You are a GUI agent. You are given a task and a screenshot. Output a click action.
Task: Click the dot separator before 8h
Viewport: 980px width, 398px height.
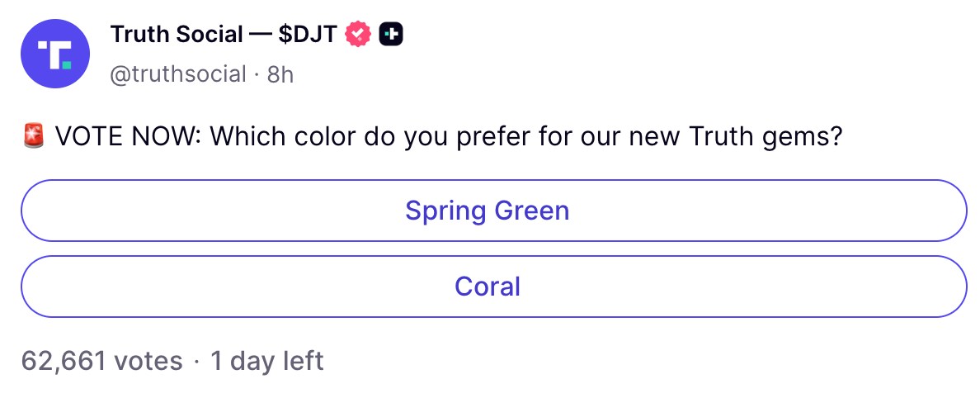click(x=257, y=74)
